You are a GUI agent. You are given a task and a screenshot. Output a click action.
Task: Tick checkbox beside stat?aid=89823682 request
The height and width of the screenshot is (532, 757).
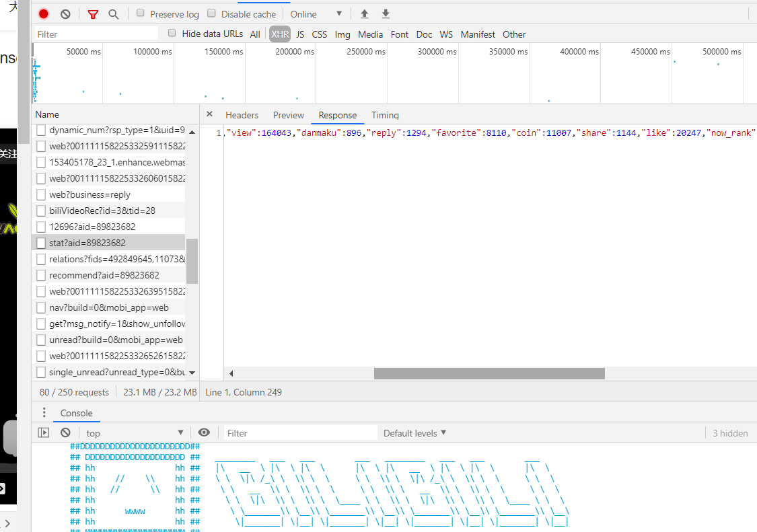pos(41,243)
